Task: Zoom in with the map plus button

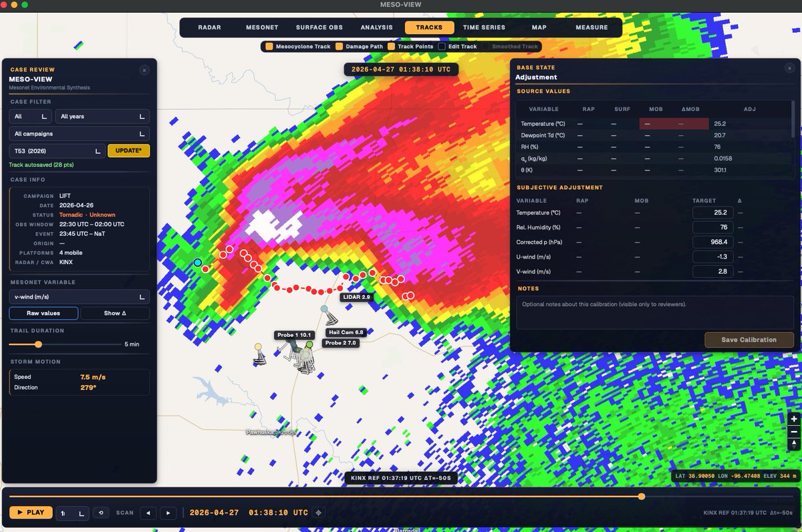Action: coord(793,419)
